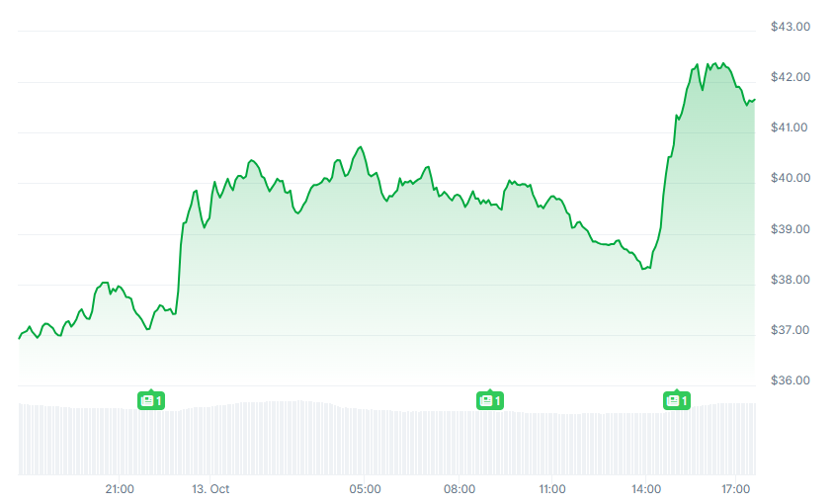The height and width of the screenshot is (504, 835).
Task: Select the $36.00 price axis label
Action: point(791,380)
